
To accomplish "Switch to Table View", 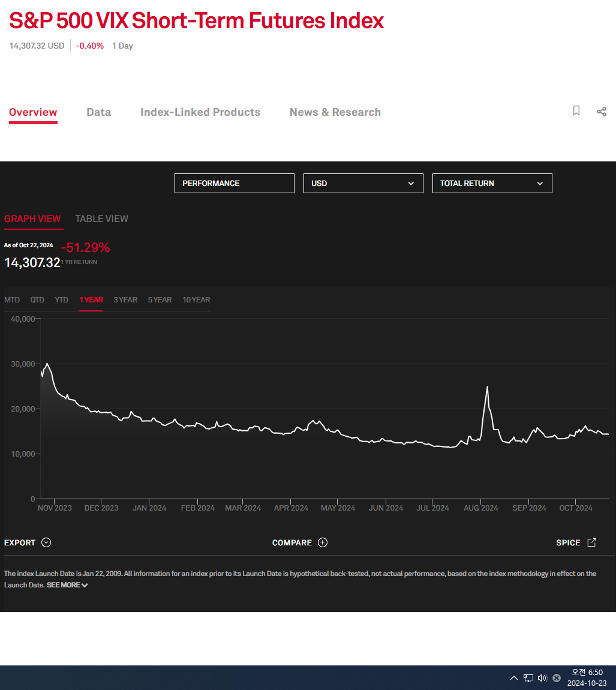I will (x=101, y=219).
